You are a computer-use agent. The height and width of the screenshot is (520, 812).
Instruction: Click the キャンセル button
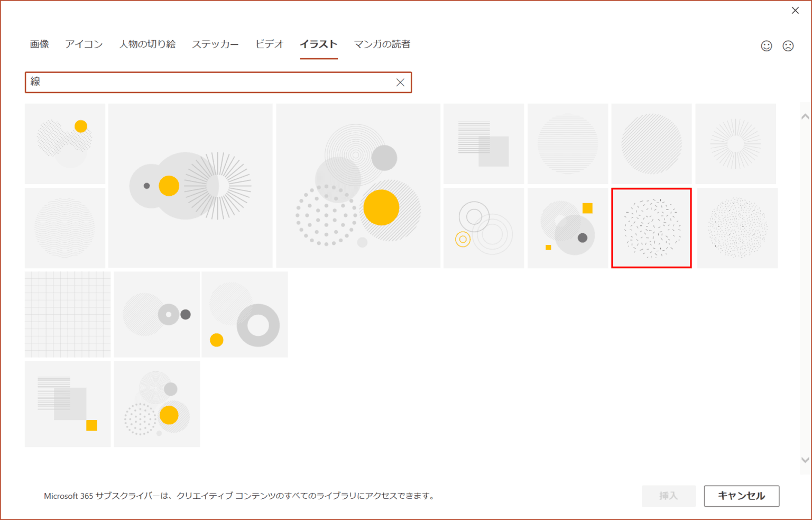click(x=741, y=496)
